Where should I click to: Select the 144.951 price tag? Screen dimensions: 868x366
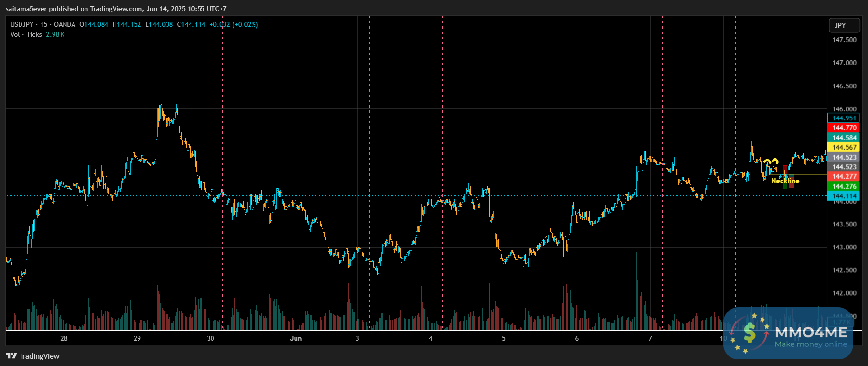pos(844,118)
